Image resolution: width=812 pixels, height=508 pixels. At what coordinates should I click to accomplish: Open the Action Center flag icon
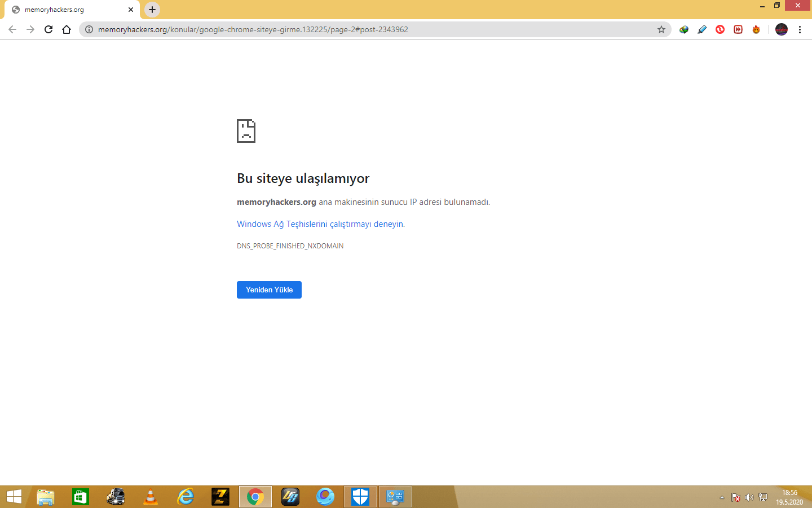(x=735, y=497)
